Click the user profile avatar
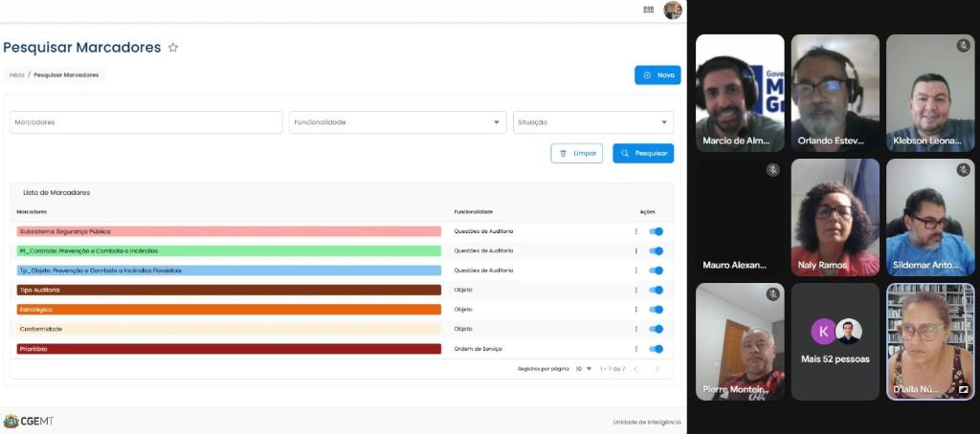980x434 pixels. pyautogui.click(x=673, y=10)
